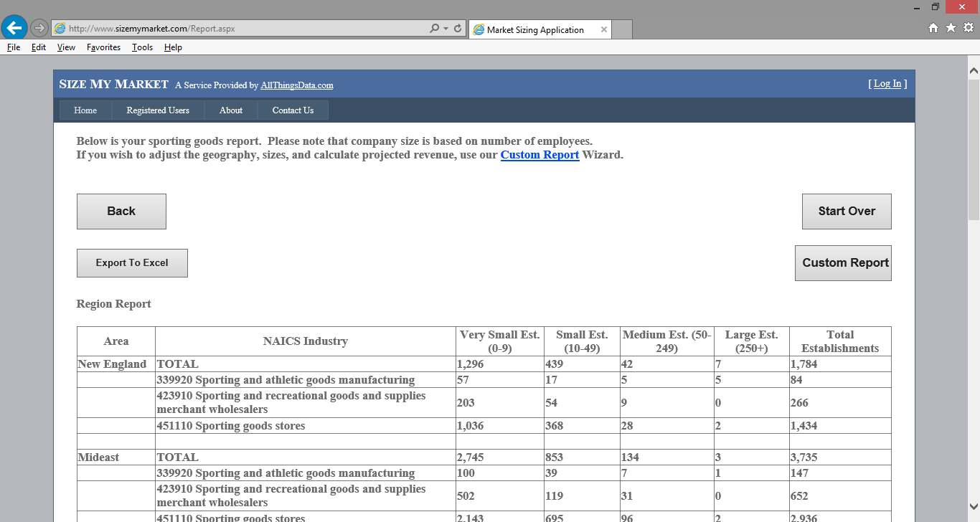Click the cell showing 2,745
Viewport: 980px width, 522px height.
(x=500, y=457)
